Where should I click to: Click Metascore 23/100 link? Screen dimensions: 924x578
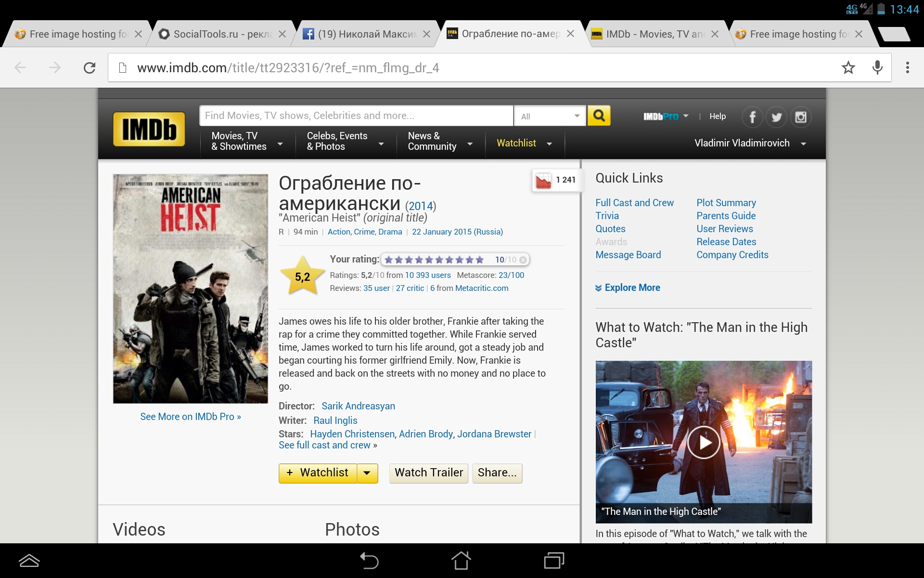click(511, 275)
